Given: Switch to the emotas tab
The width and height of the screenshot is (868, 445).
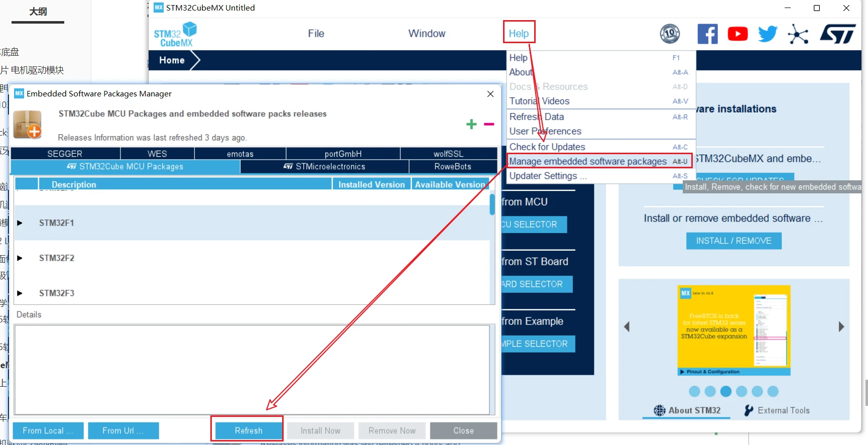Looking at the screenshot, I should pos(240,154).
